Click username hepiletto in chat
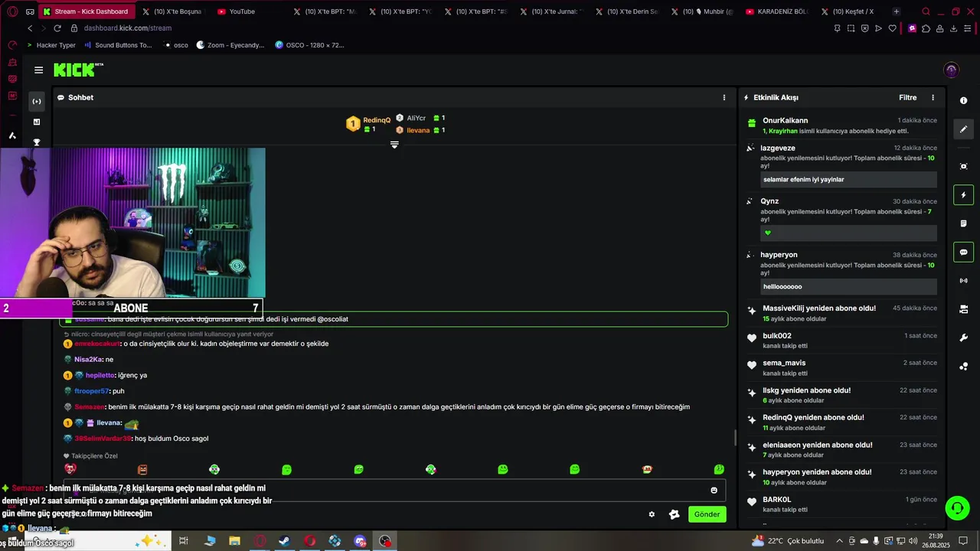Viewport: 980px width, 551px height. pyautogui.click(x=100, y=375)
